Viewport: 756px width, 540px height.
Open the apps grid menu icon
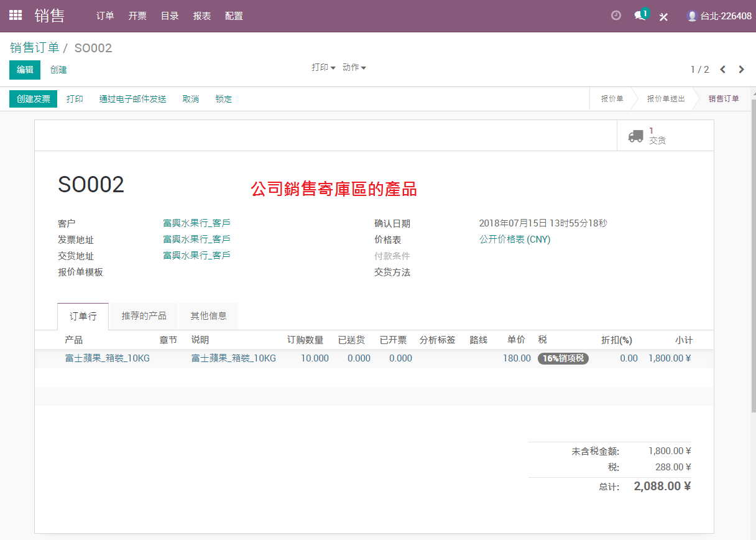click(16, 16)
